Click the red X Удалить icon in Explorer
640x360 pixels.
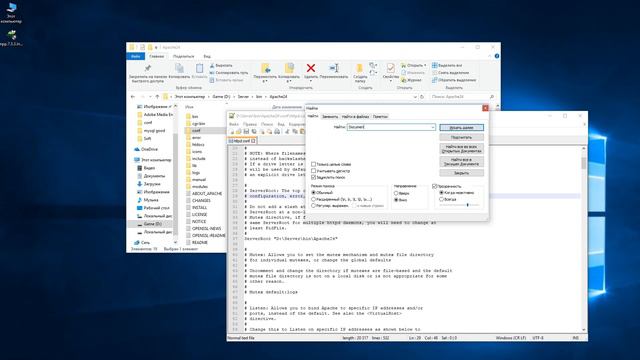311,68
